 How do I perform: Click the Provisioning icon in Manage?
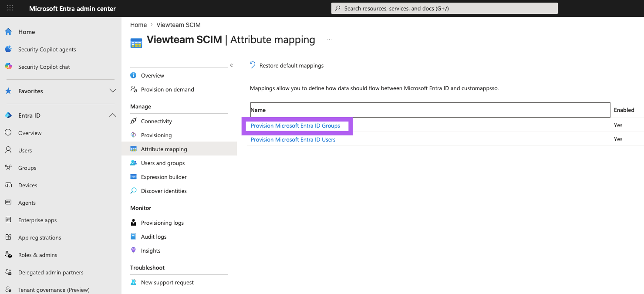(x=134, y=135)
